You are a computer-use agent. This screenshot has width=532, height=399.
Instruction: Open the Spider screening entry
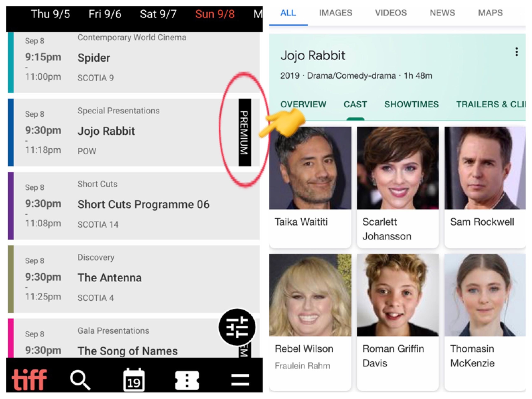click(134, 63)
